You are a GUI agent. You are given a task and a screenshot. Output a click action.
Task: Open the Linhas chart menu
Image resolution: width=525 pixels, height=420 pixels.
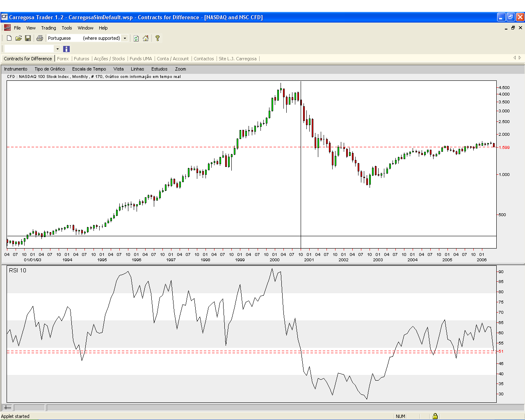[137, 69]
